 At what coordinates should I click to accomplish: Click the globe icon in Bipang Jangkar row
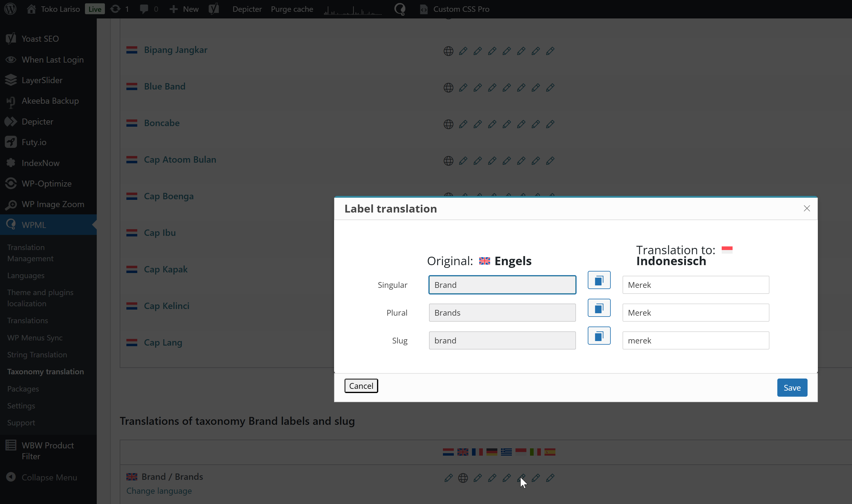(448, 51)
